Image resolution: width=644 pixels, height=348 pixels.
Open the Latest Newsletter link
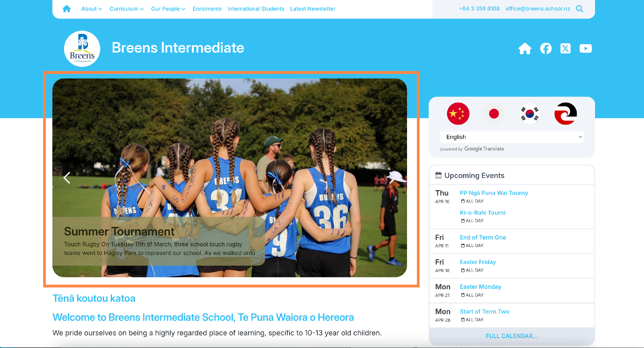coord(313,9)
